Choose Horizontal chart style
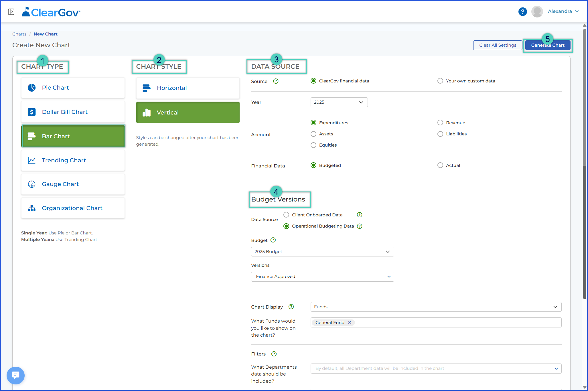This screenshot has width=588, height=391. pos(188,88)
